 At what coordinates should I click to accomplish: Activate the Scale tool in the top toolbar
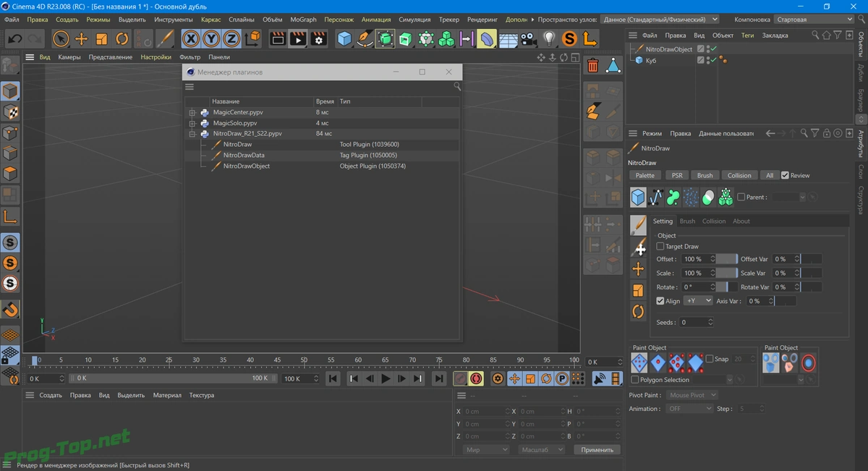coord(102,39)
